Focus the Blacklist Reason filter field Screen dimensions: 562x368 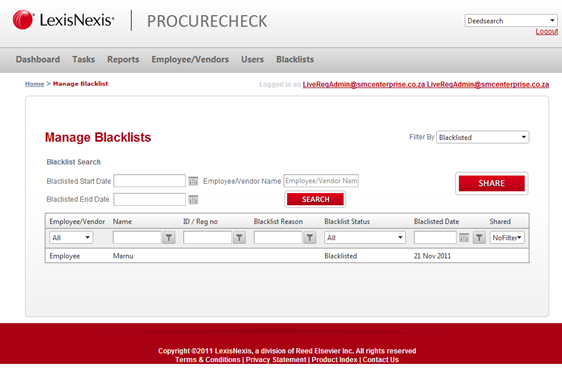pos(278,238)
